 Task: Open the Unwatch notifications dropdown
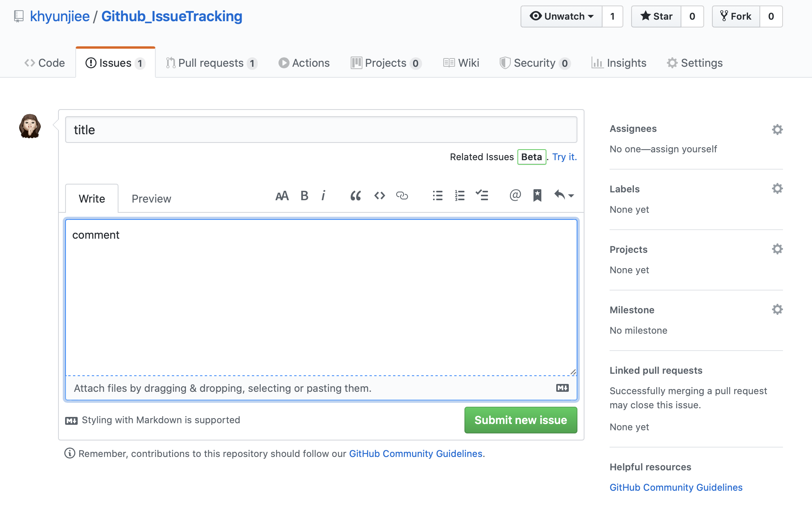coord(561,16)
